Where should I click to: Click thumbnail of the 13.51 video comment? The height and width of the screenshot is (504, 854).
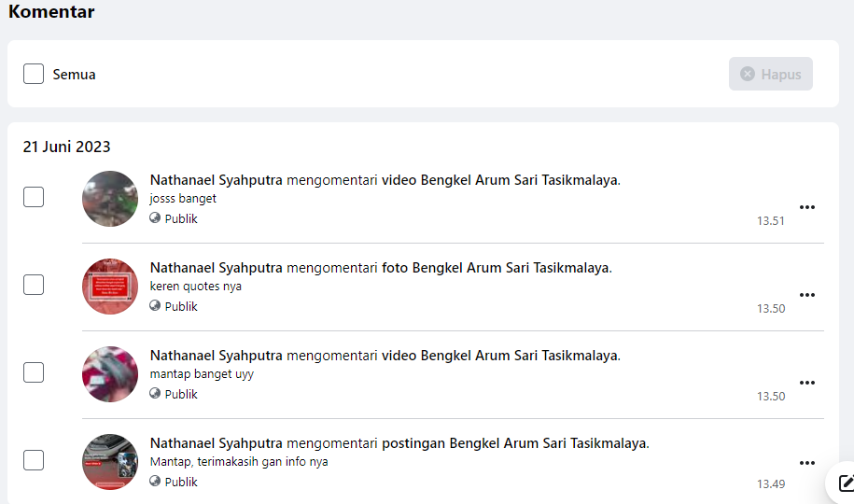click(110, 199)
